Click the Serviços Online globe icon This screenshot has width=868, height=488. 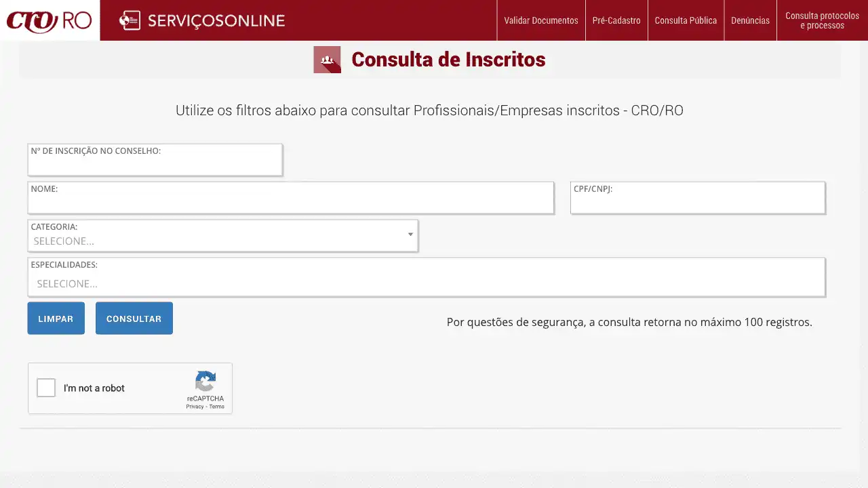click(129, 20)
